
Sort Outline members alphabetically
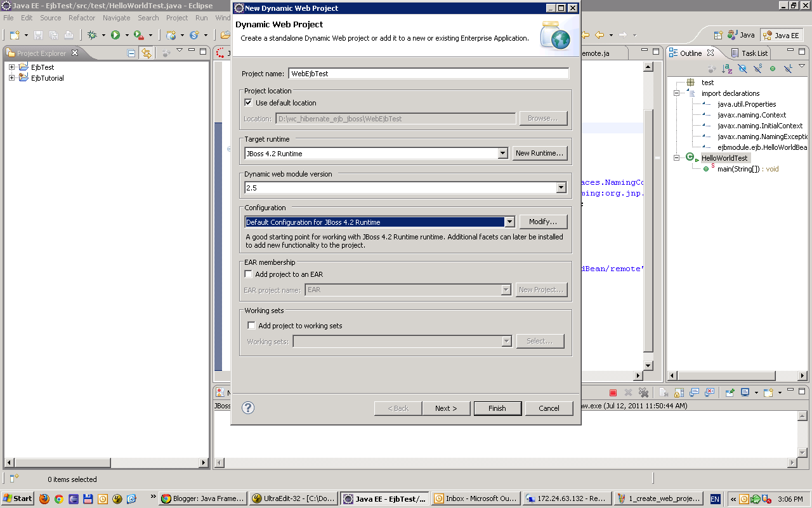click(x=726, y=68)
